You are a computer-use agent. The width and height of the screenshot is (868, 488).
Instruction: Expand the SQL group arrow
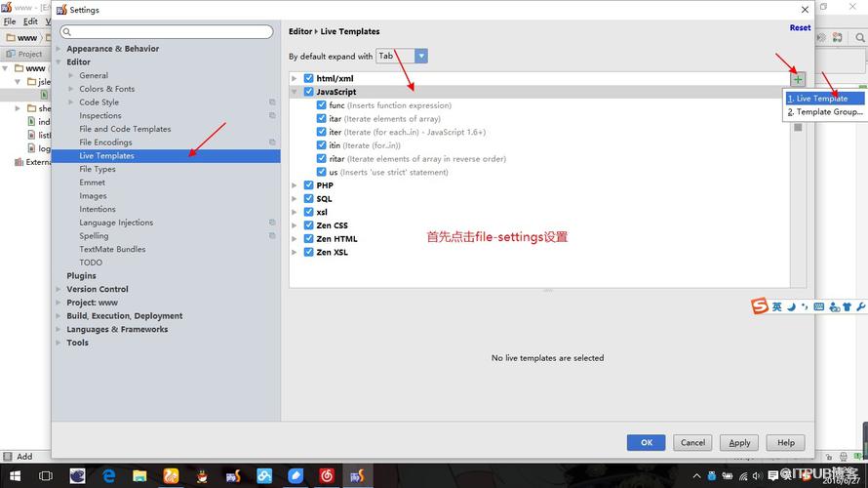(295, 199)
